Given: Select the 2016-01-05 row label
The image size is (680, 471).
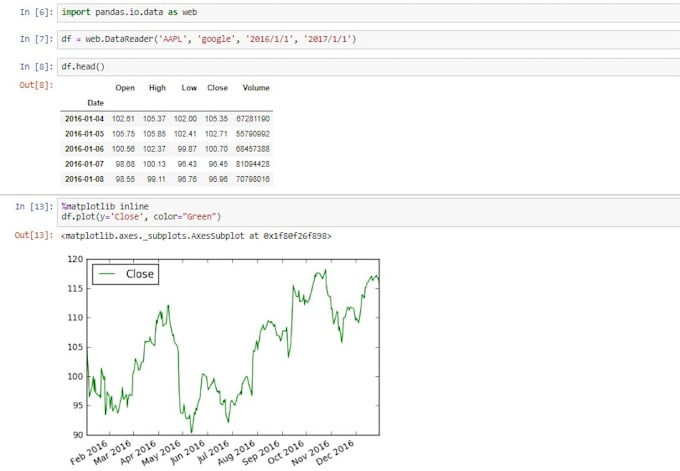Looking at the screenshot, I should pos(85,134).
